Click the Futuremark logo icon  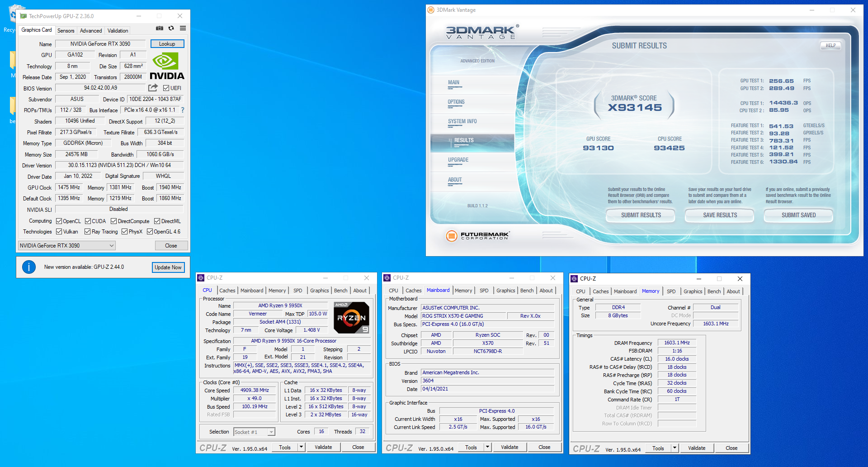[451, 236]
